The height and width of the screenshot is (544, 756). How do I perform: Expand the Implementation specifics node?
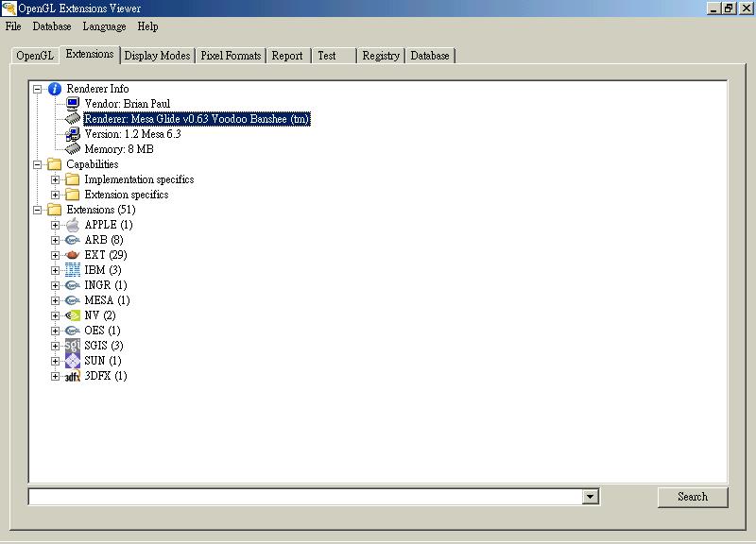(x=56, y=179)
